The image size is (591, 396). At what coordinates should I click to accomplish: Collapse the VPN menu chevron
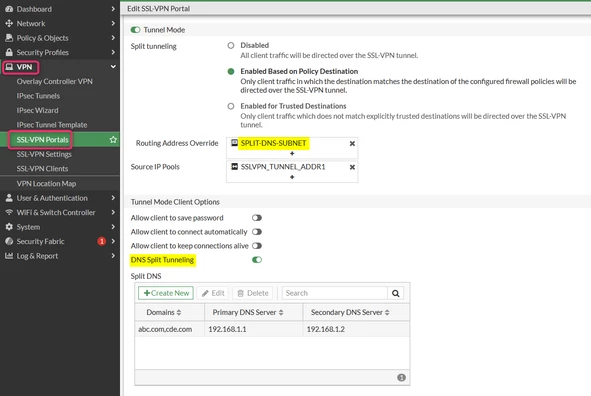113,67
